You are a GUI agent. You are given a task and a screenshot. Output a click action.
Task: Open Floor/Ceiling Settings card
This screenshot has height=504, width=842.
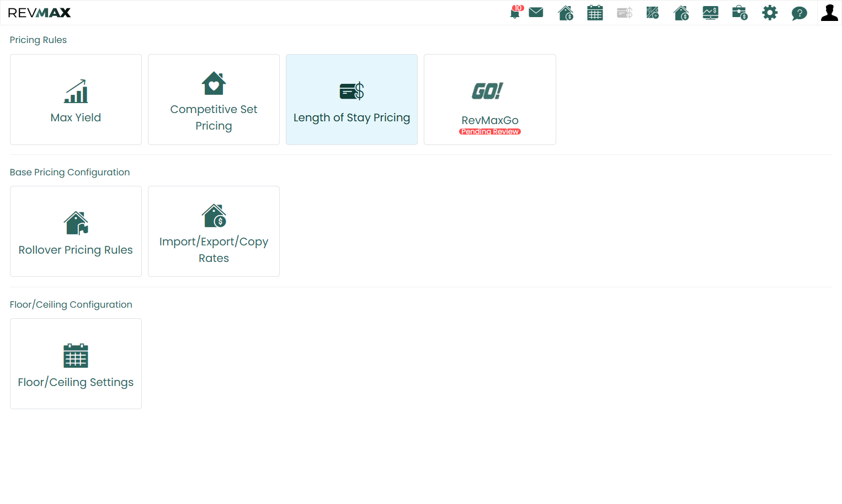76,364
